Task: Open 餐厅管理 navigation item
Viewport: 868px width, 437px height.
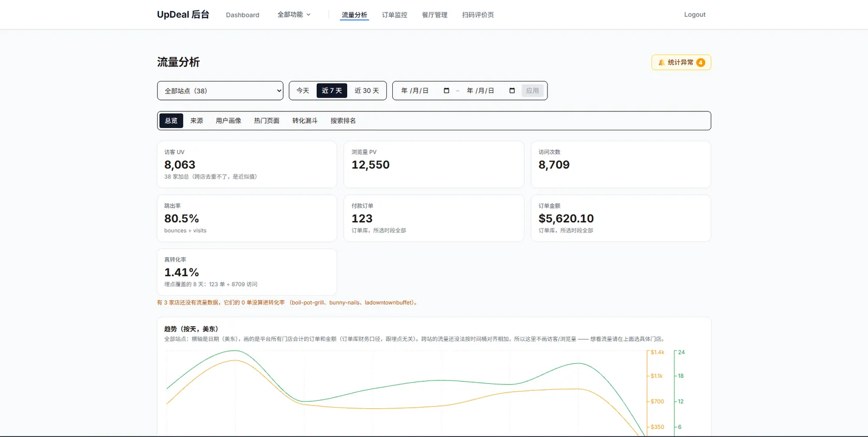Action: click(x=435, y=15)
